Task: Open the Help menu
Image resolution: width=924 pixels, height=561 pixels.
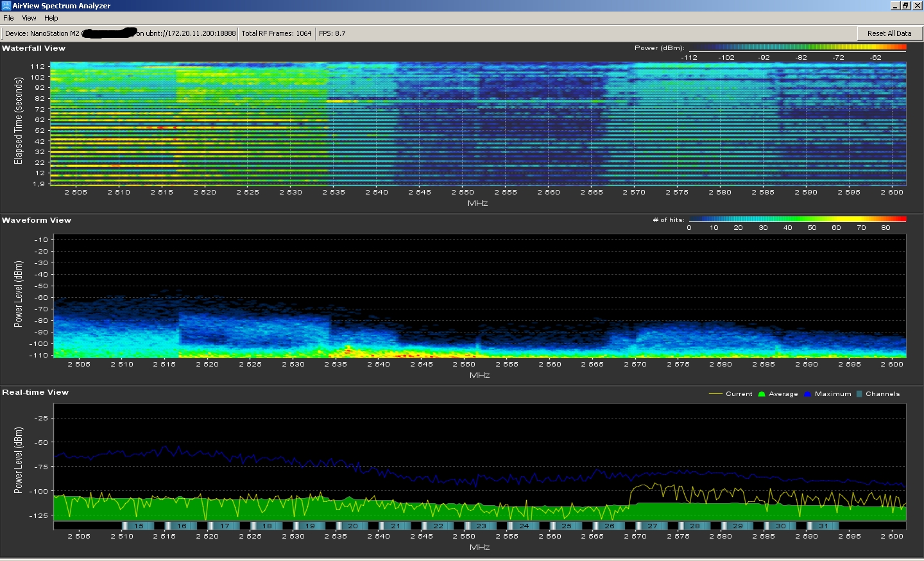Action: (x=51, y=18)
